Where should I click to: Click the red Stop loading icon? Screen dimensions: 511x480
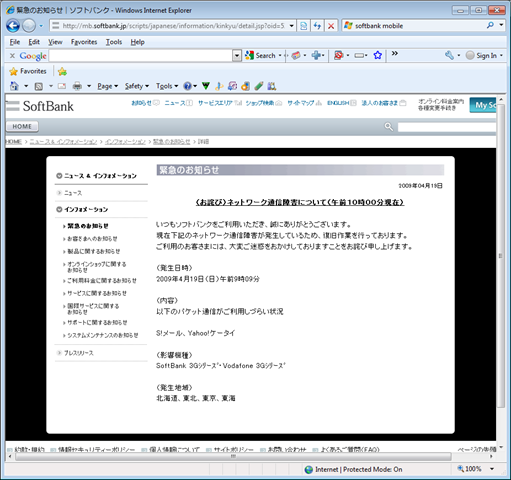point(331,26)
